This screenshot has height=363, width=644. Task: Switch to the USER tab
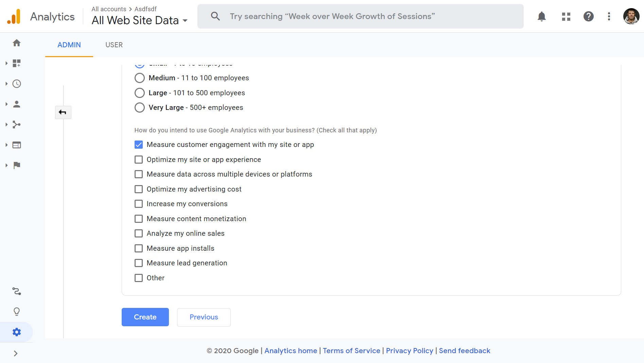tap(114, 45)
